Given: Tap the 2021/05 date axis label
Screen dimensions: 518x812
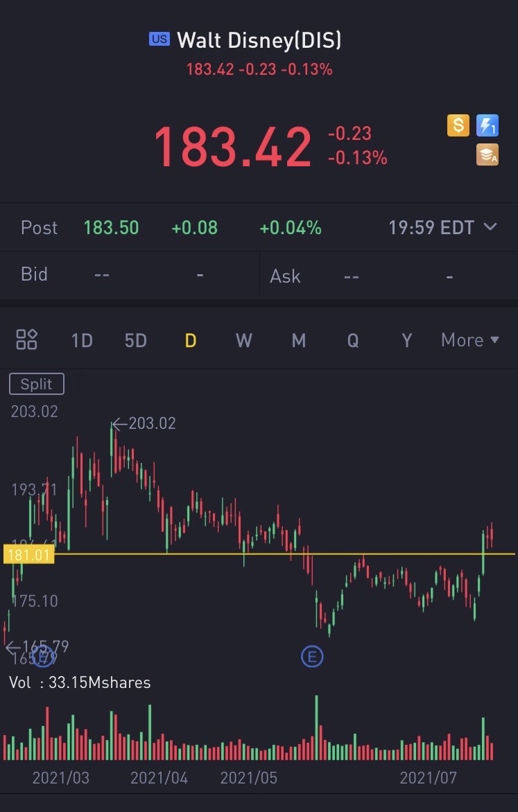Looking at the screenshot, I should 249,777.
